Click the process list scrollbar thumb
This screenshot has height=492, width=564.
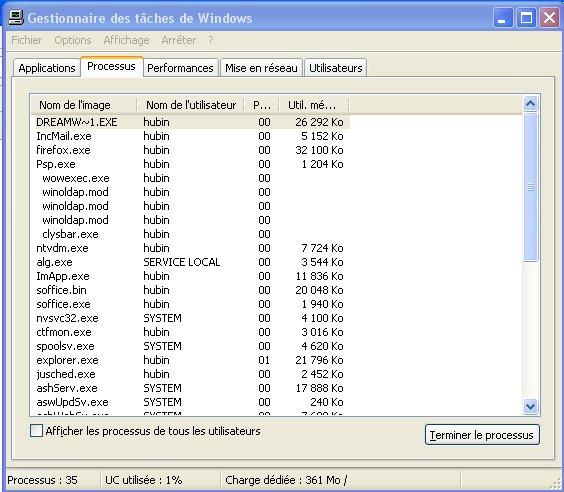click(530, 187)
